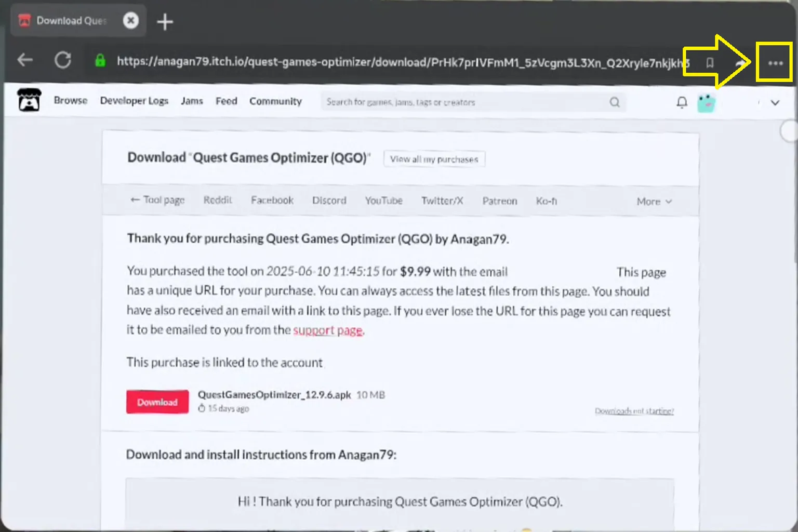The image size is (798, 532).
Task: Open the Feed page
Action: [x=226, y=101]
